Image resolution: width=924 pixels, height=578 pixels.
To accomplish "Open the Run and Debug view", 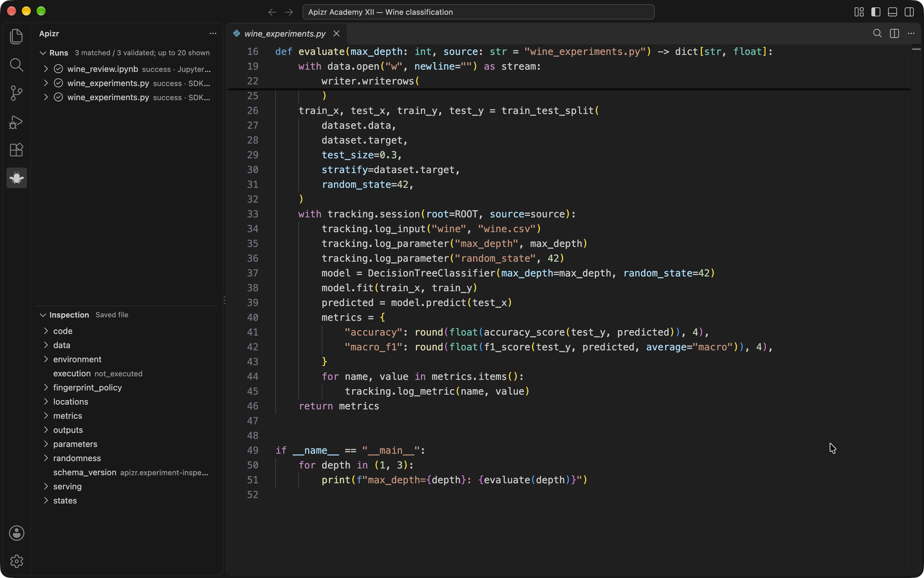I will pyautogui.click(x=16, y=121).
